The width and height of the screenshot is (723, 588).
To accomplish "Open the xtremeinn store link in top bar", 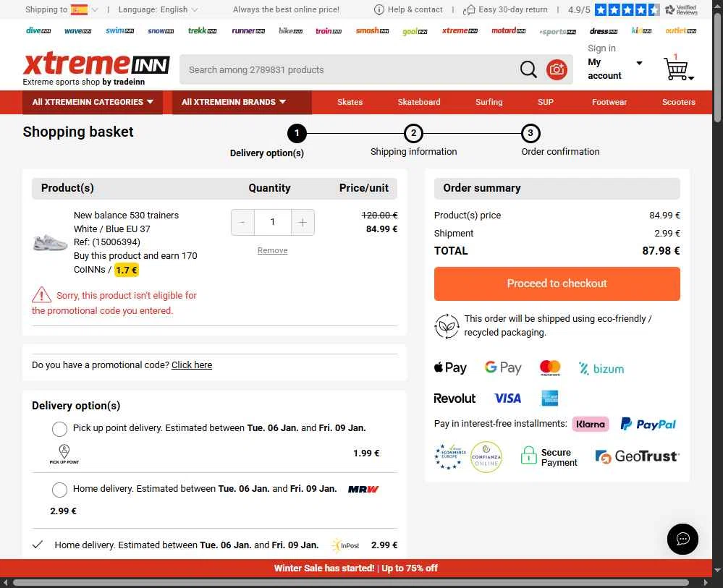I will coord(460,30).
